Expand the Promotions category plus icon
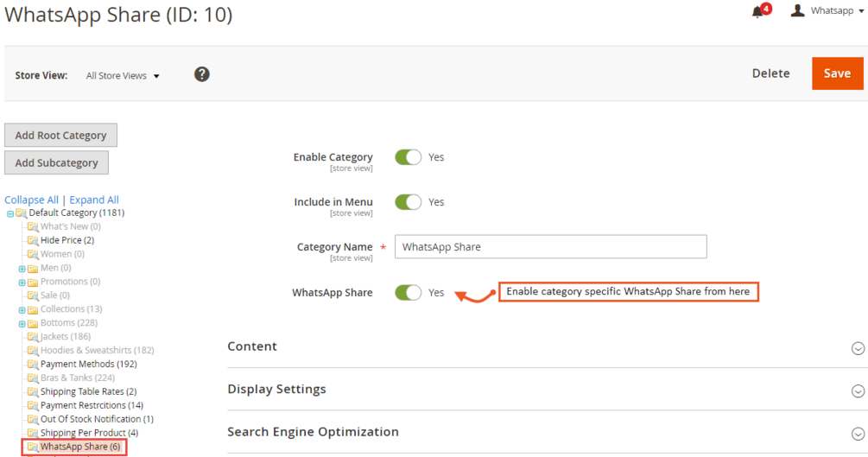 coord(22,282)
